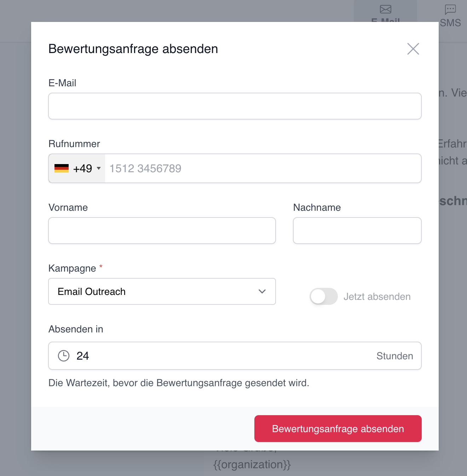Click the Kampagne dropdown chevron arrow
Screen dimensions: 467x476
[x=262, y=291]
